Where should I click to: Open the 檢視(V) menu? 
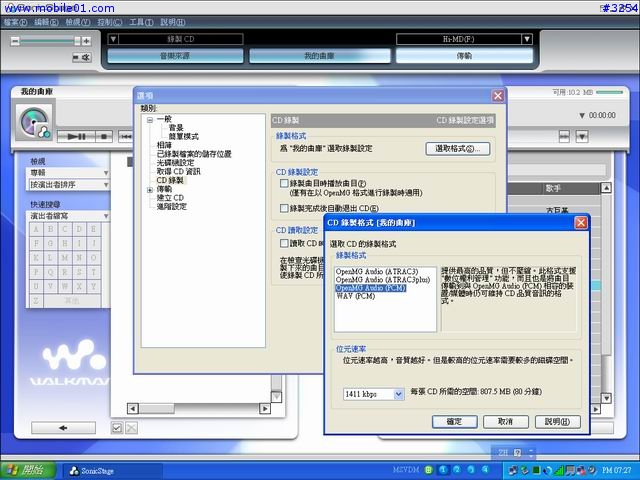pos(78,22)
